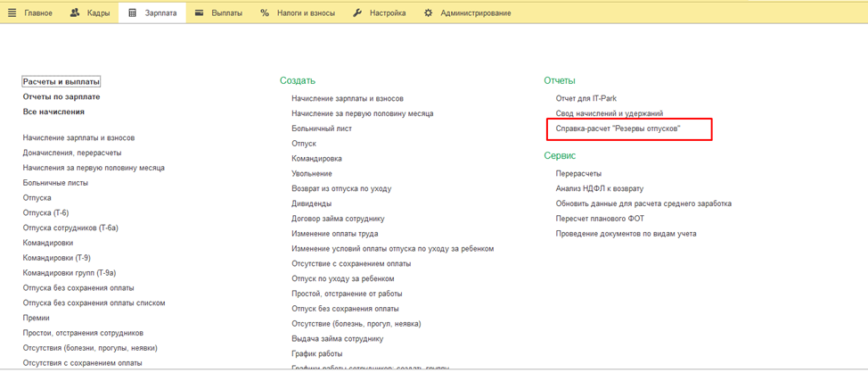Open Справка-расчет "Резервы отпусков" report
This screenshot has width=868, height=373.
coord(618,128)
